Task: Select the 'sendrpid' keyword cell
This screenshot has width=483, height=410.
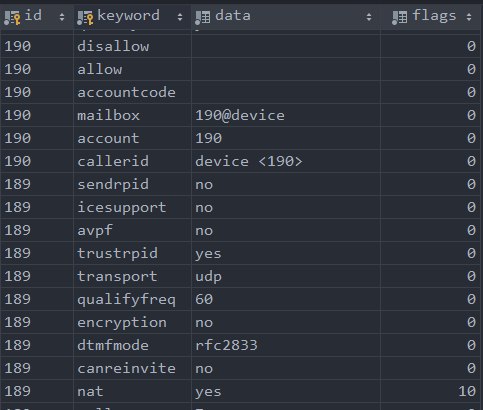Action: click(x=132, y=184)
